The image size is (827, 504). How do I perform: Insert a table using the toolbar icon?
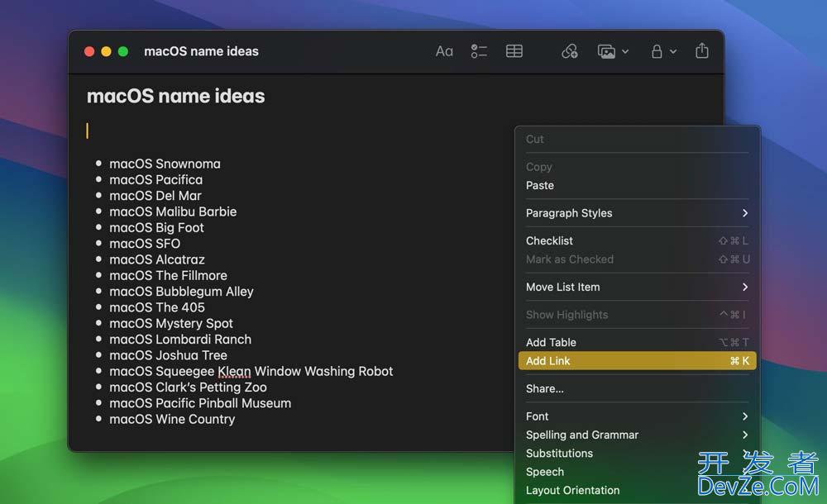(x=514, y=51)
